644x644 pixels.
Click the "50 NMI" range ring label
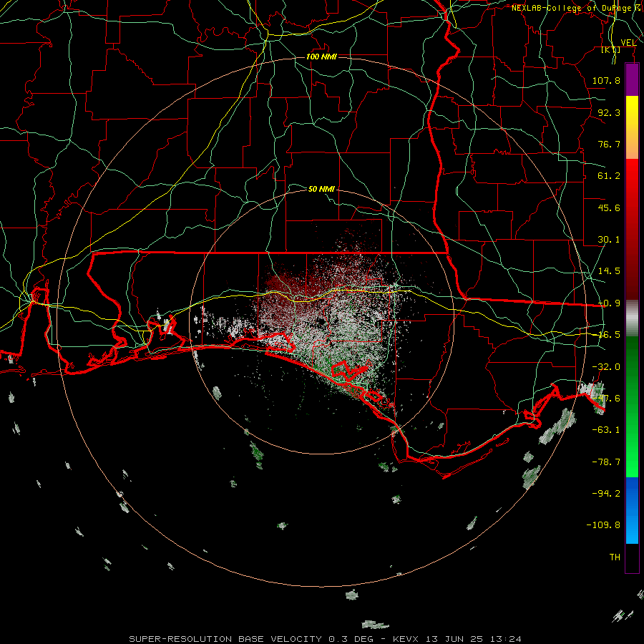coord(321,189)
